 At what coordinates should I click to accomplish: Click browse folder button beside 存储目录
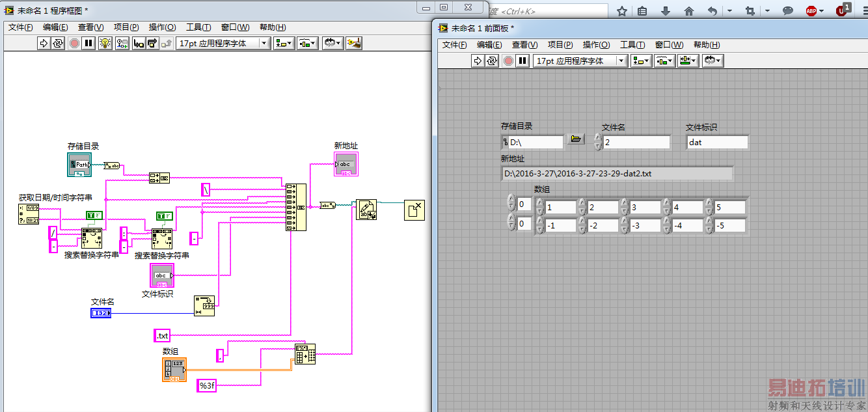[x=576, y=139]
